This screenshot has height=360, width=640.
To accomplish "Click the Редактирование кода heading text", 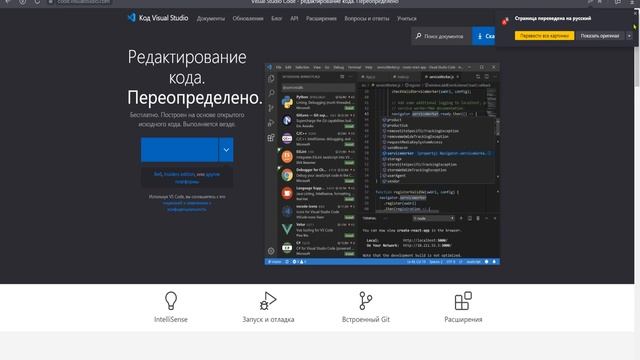I will pos(187,67).
